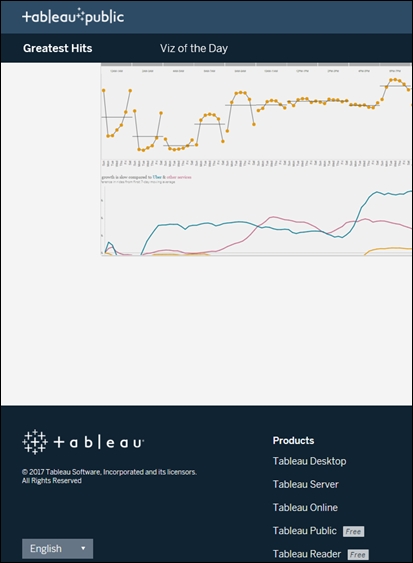This screenshot has height=563, width=413.
Task: Open the Tableau Desktop link
Action: pos(309,461)
